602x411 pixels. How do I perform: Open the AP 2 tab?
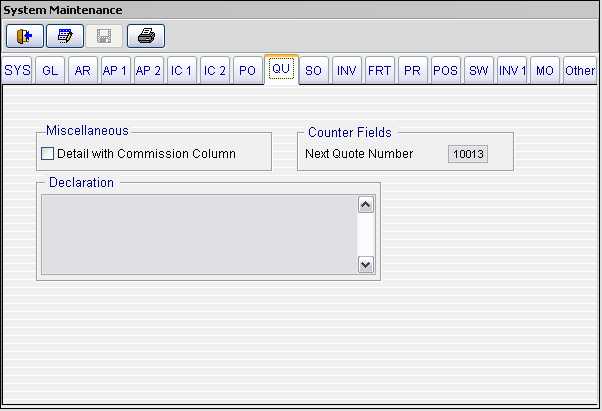click(x=148, y=71)
